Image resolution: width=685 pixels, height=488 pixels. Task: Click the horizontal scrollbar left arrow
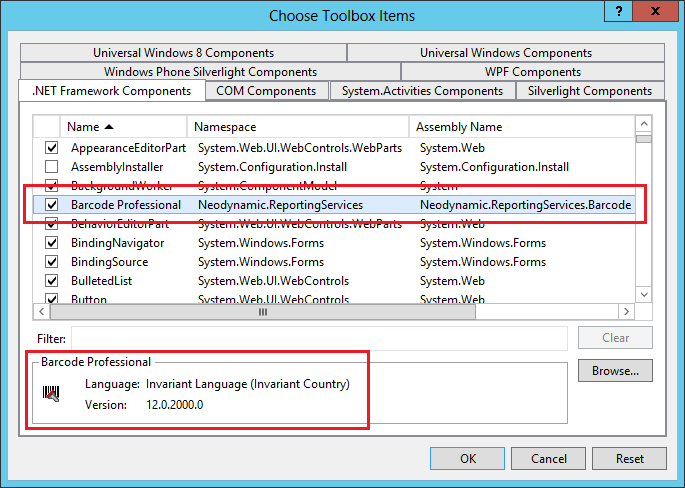click(x=42, y=312)
